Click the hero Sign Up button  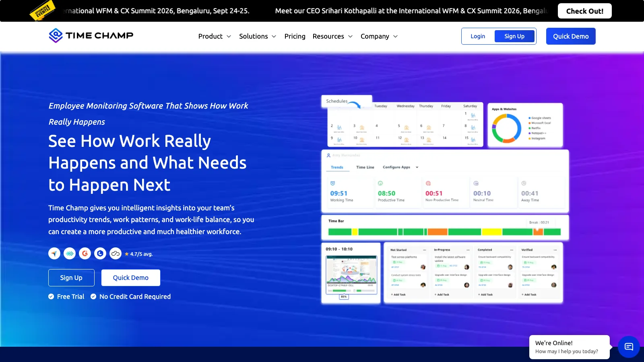71,278
